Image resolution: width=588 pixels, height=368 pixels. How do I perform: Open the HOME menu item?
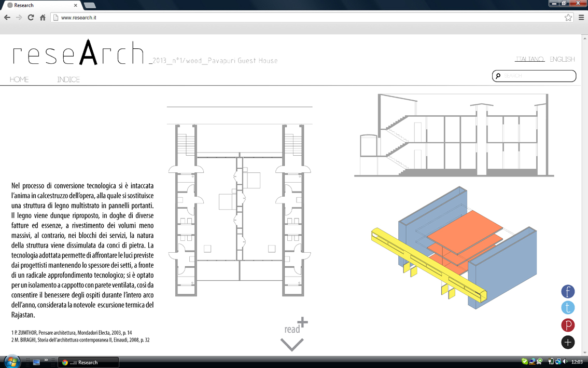tap(19, 79)
